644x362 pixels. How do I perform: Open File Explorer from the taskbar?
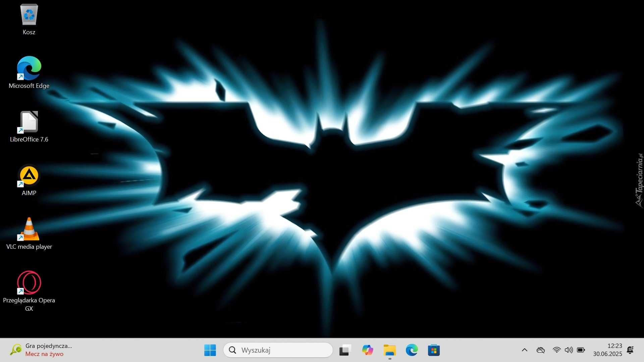click(x=390, y=350)
